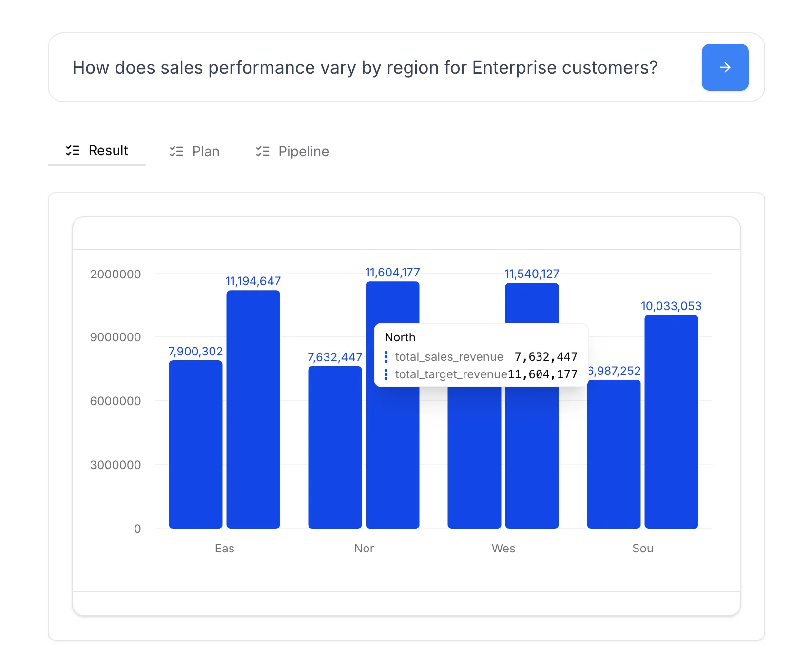Click the total_sales_revenue legend marker in tooltip
The image size is (812, 668).
[x=386, y=357]
